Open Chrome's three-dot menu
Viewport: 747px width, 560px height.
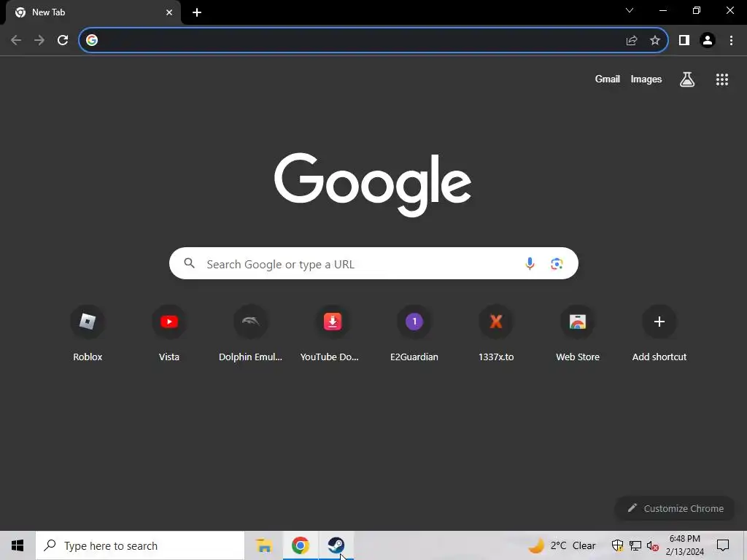[x=731, y=40]
